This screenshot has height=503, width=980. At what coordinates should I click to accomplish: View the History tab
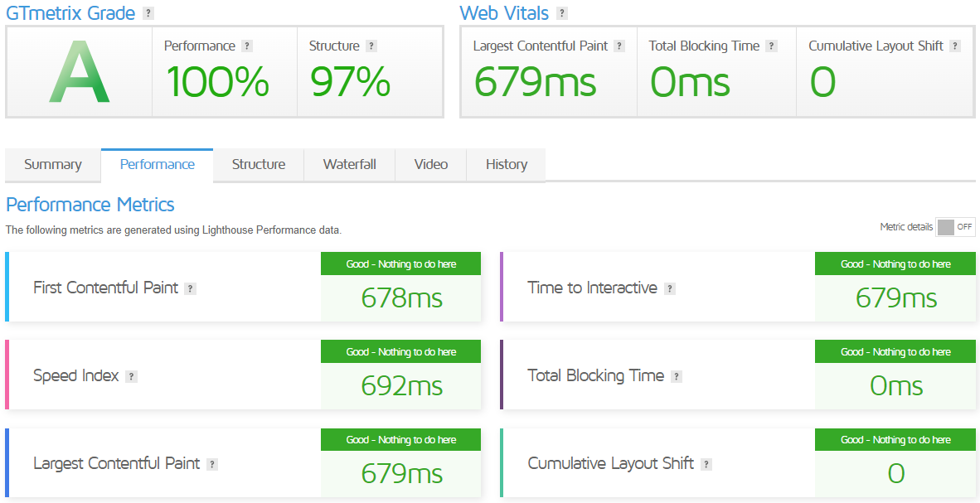pos(507,165)
